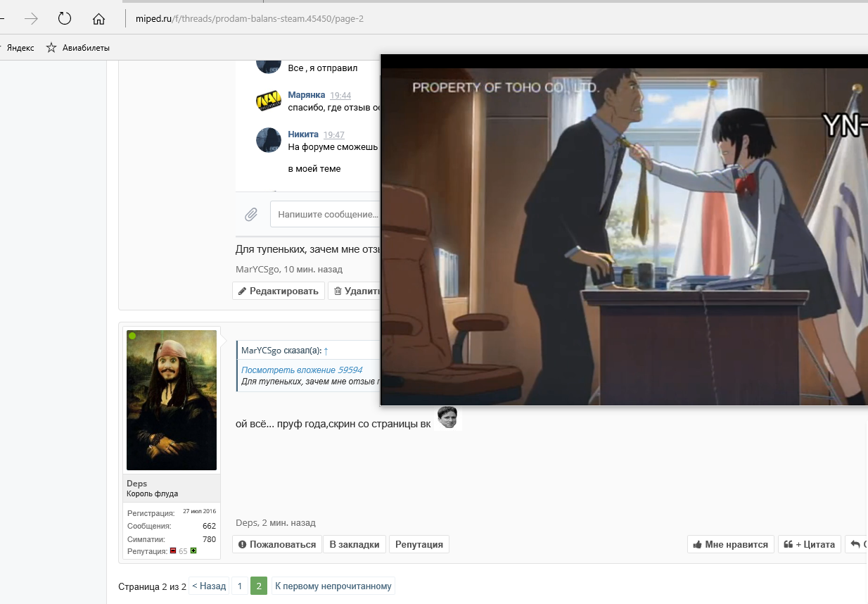Report the post with Пожаловаться

click(x=277, y=544)
